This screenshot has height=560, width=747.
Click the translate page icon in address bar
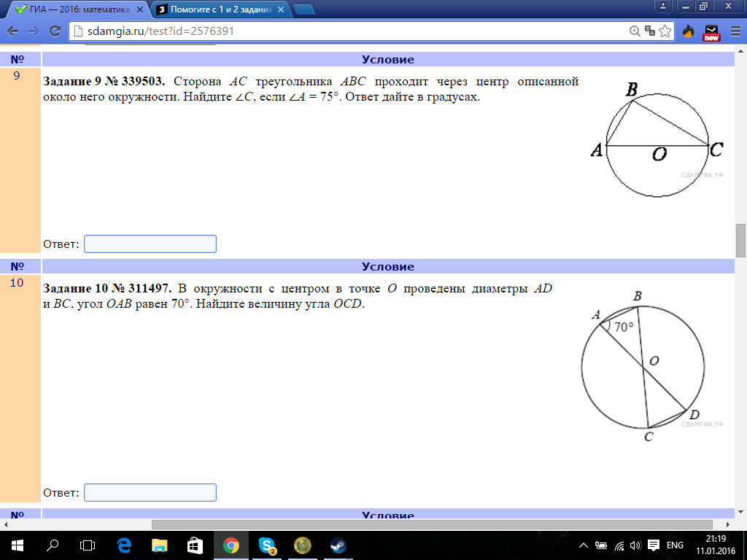tap(650, 31)
